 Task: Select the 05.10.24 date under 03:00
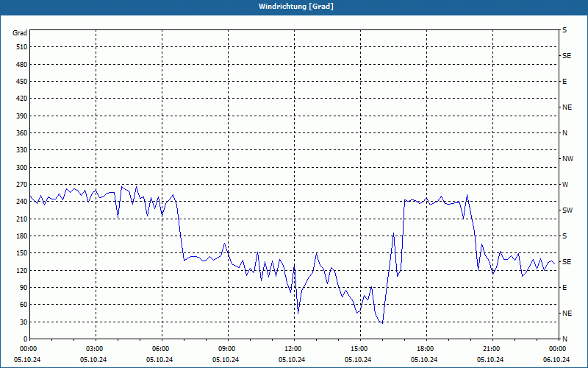click(x=93, y=360)
